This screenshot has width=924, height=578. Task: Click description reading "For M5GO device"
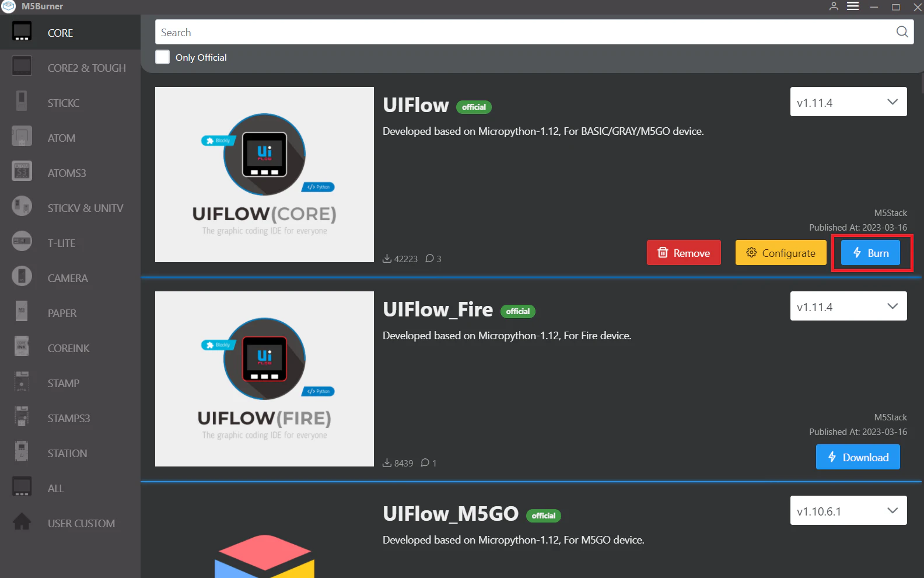pos(513,540)
